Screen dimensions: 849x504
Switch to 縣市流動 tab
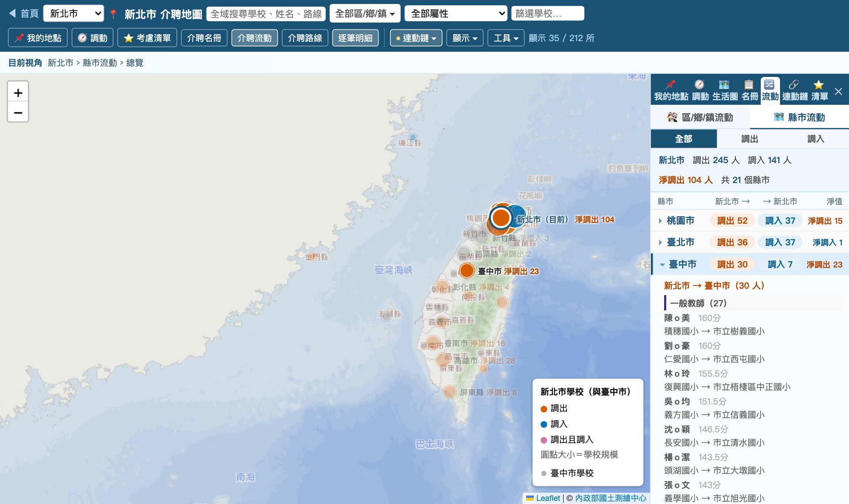pyautogui.click(x=799, y=117)
